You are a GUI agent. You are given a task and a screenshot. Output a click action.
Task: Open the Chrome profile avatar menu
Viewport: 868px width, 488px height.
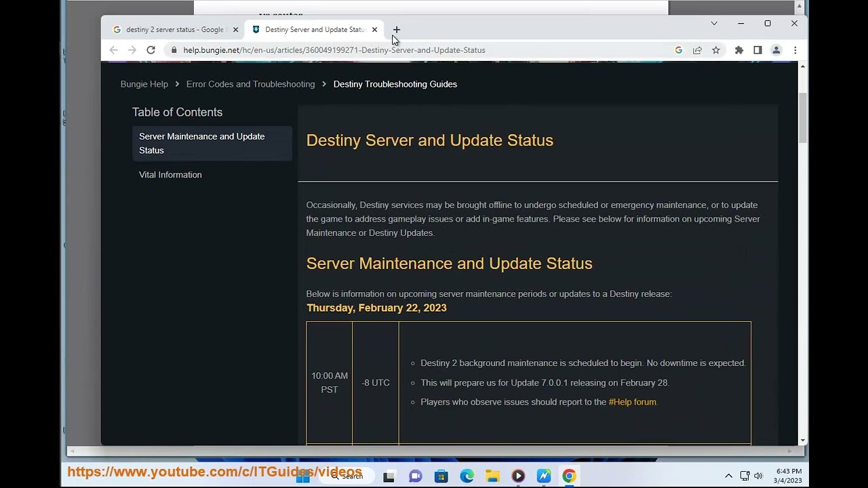tap(776, 50)
